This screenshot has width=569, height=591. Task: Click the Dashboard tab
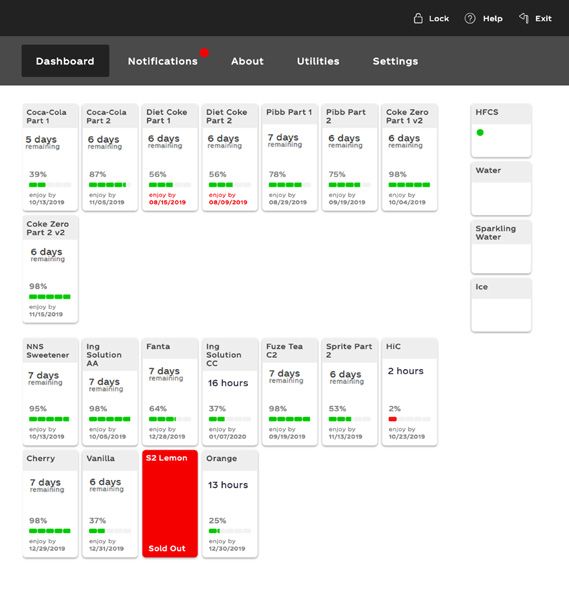[x=65, y=61]
